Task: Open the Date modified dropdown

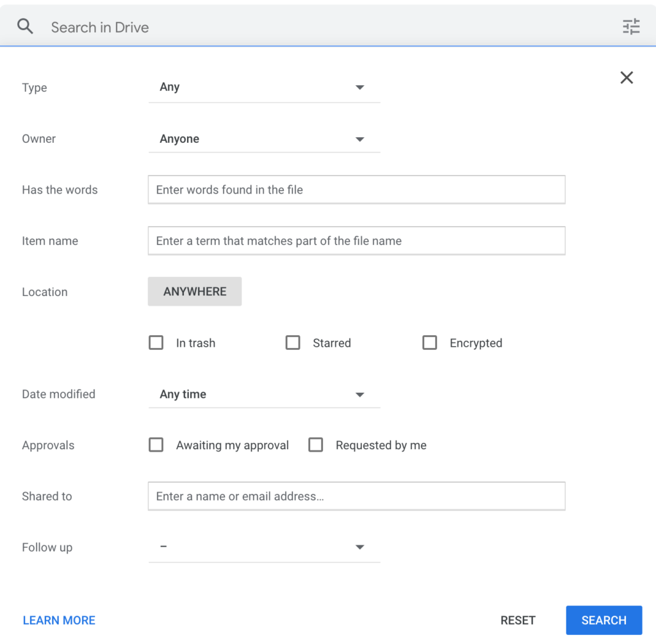Action: click(x=264, y=394)
